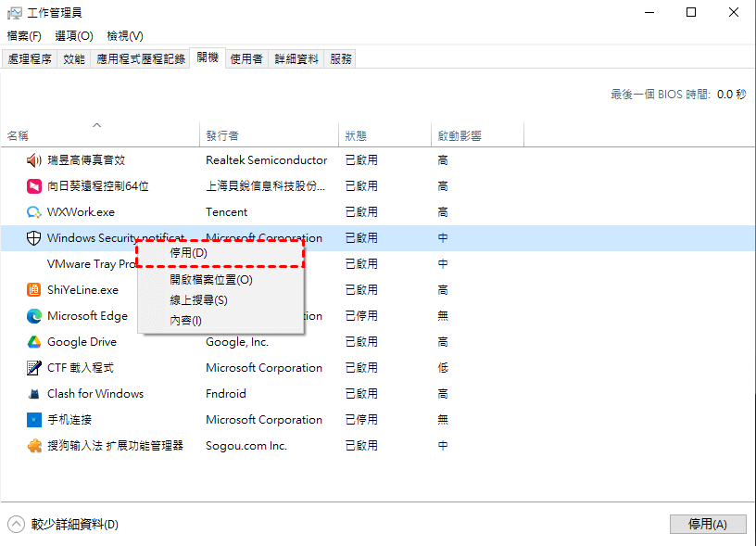Click 低 startup impact for CTF 載入程式

tap(443, 368)
